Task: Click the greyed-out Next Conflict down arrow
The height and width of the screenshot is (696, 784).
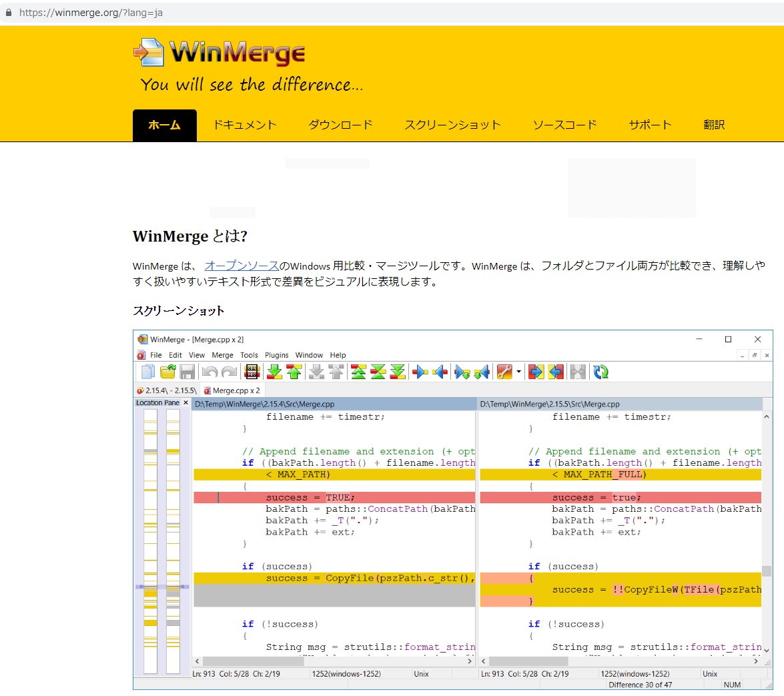Action: (316, 372)
